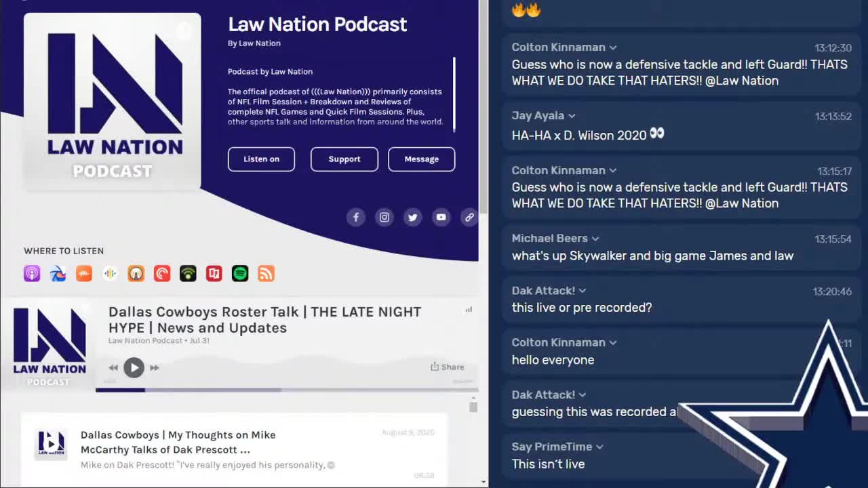The width and height of the screenshot is (868, 488).
Task: Click the Support button
Action: pos(344,159)
